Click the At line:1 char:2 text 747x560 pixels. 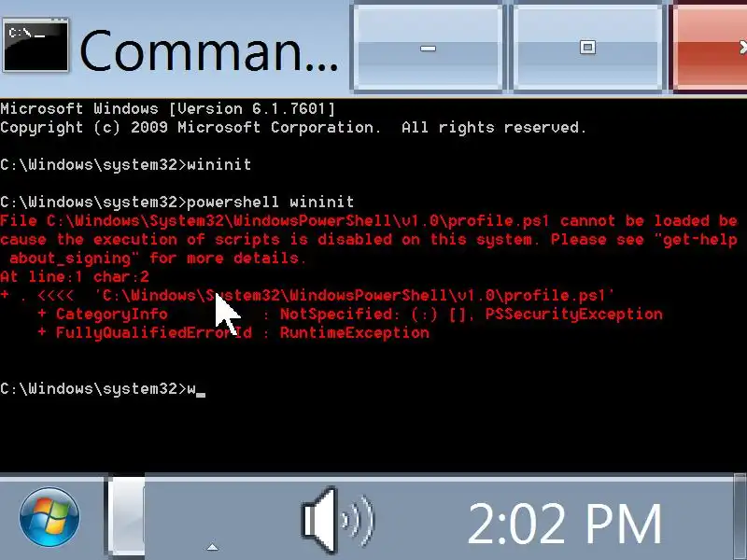pos(75,276)
